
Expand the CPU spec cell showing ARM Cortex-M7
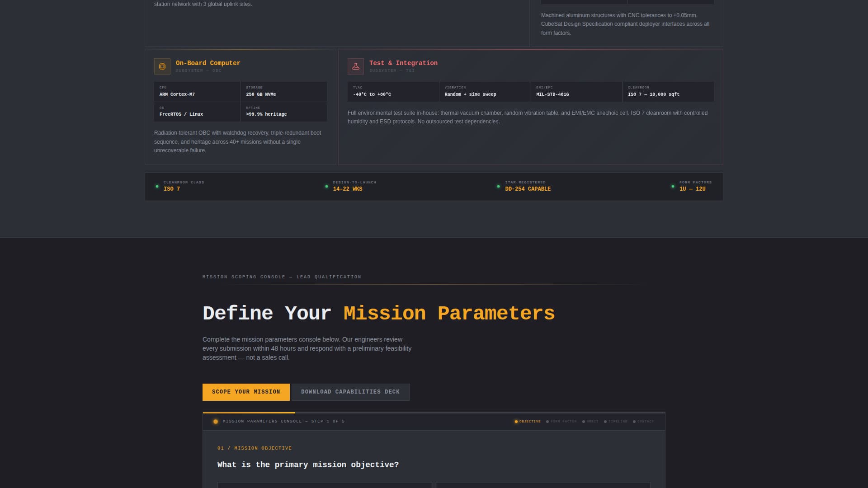(x=197, y=92)
